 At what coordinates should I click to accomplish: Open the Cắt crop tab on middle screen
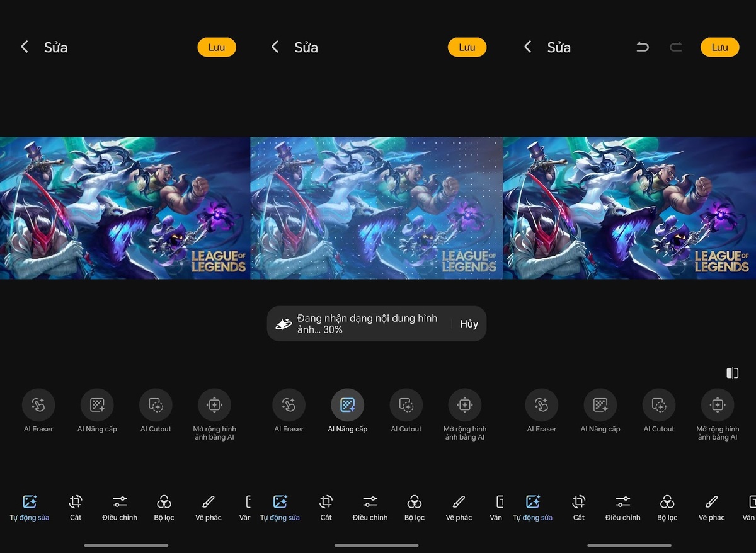click(x=326, y=508)
